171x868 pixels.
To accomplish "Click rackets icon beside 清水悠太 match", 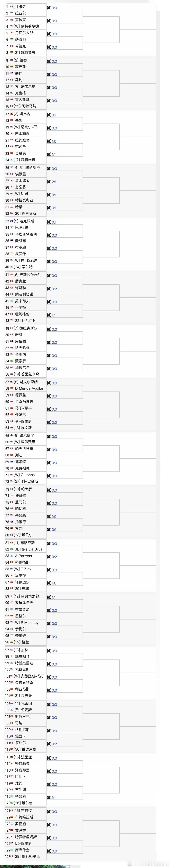I will click(49, 182).
